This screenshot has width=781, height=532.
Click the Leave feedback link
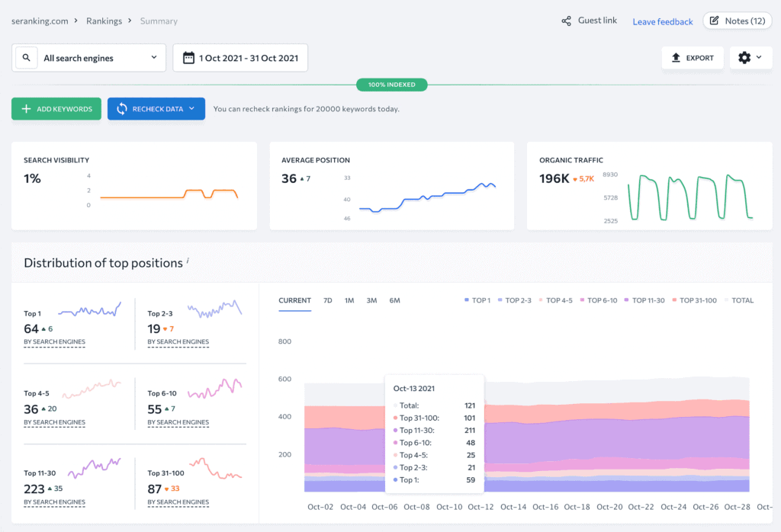point(662,22)
